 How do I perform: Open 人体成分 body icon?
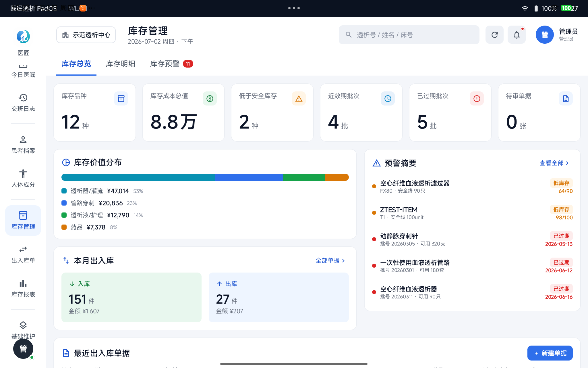[x=23, y=174]
